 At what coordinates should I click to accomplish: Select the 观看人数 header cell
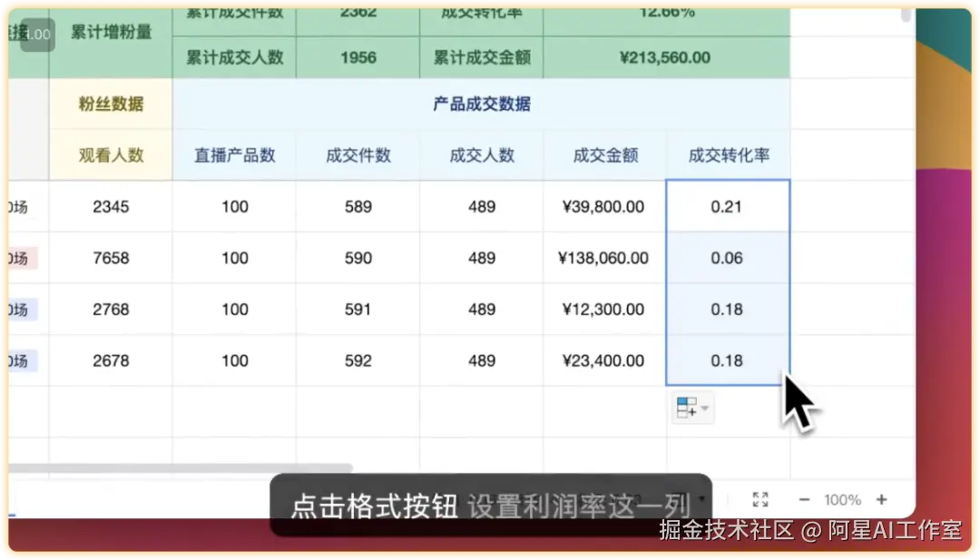tap(111, 154)
